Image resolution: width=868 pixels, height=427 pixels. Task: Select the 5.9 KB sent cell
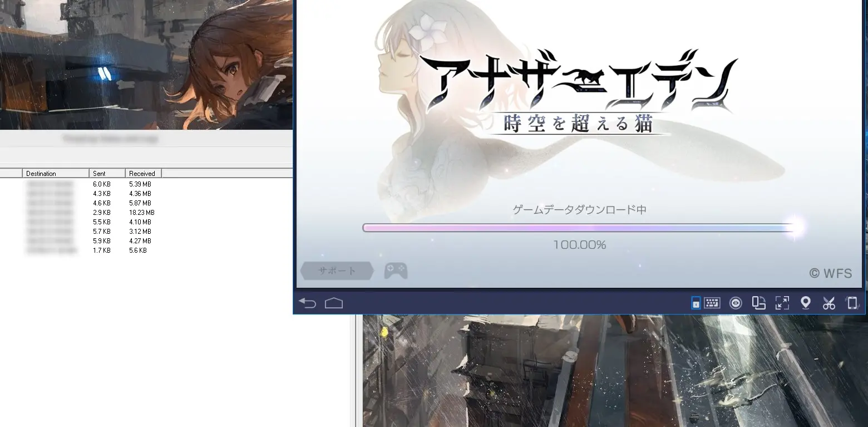(102, 241)
